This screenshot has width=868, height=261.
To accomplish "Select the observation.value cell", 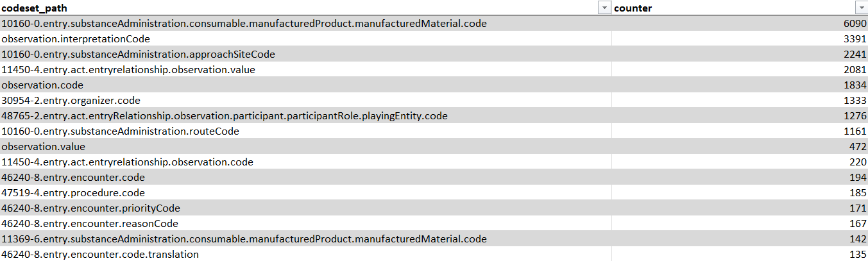I will pos(306,146).
